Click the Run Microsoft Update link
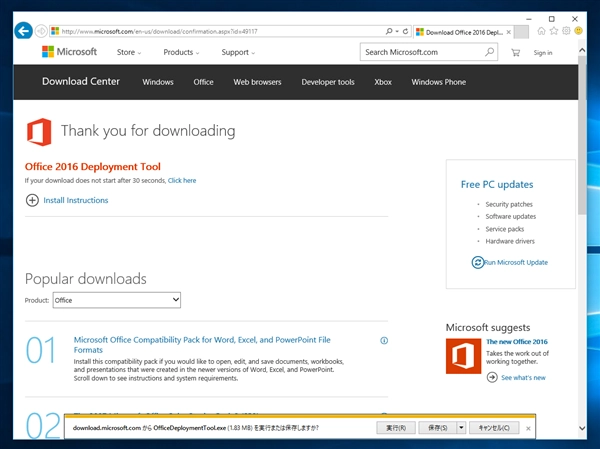Image resolution: width=600 pixels, height=449 pixels. (x=516, y=262)
